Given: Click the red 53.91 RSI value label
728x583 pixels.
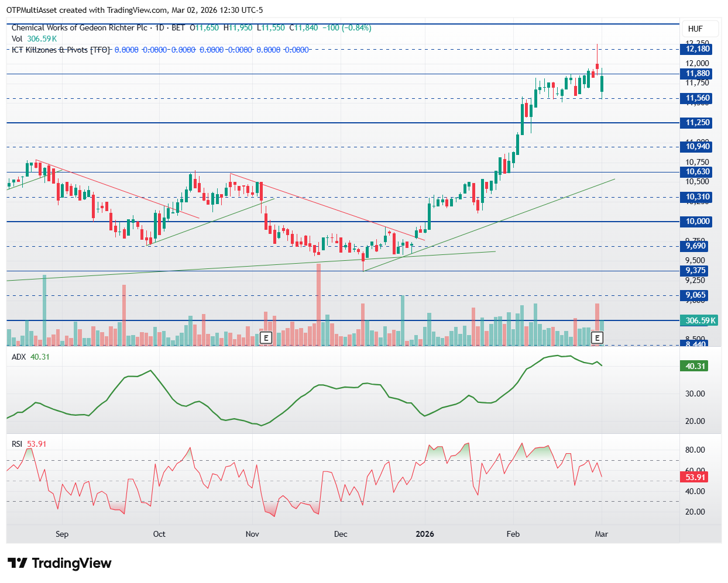Looking at the screenshot, I should [695, 477].
